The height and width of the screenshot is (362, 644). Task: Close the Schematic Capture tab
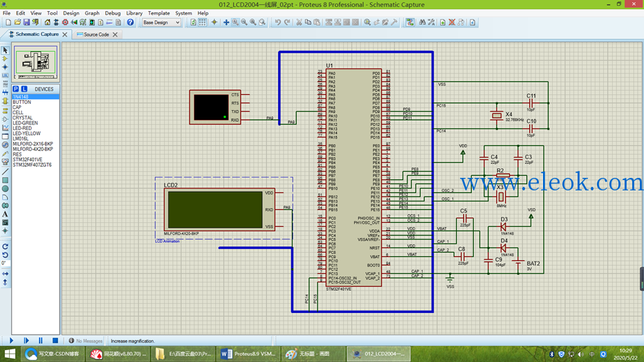65,35
